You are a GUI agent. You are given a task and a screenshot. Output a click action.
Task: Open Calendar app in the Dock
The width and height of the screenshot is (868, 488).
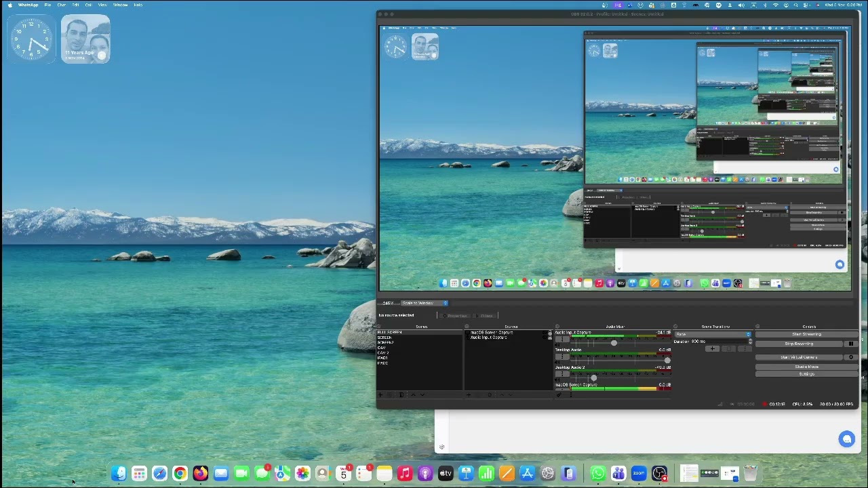pyautogui.click(x=343, y=473)
